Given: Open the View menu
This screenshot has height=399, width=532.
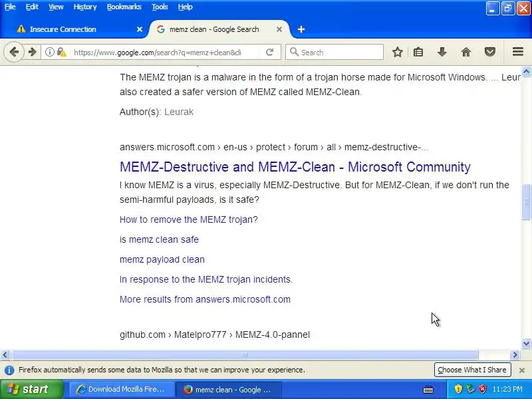Looking at the screenshot, I should 56,7.
